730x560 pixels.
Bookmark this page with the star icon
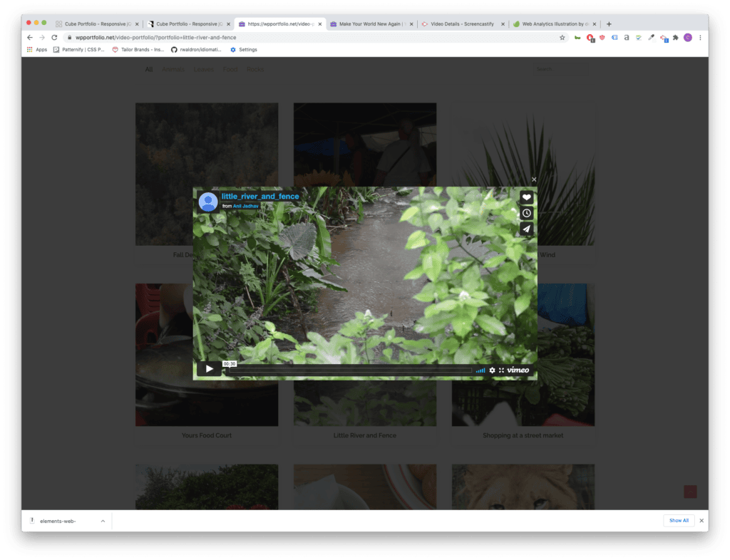[562, 38]
